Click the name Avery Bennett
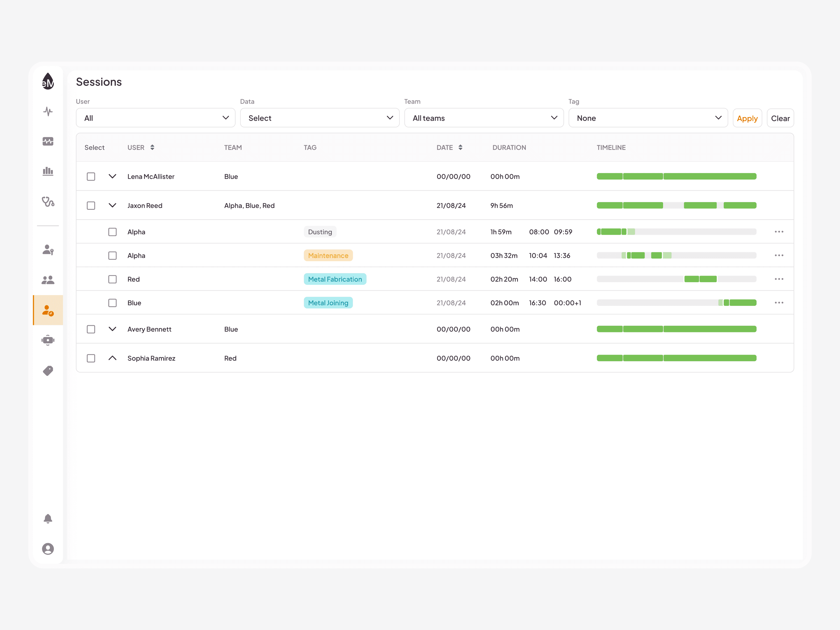The image size is (840, 630). pos(149,329)
